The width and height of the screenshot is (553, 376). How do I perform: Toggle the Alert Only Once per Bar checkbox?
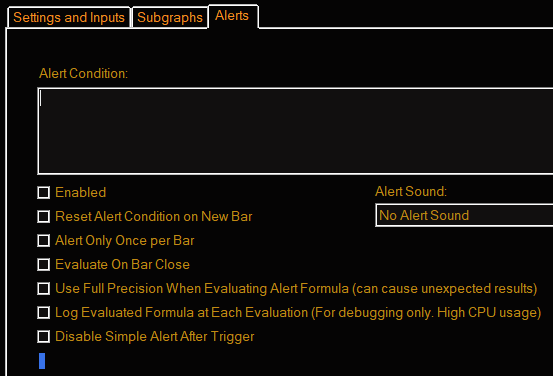click(43, 241)
